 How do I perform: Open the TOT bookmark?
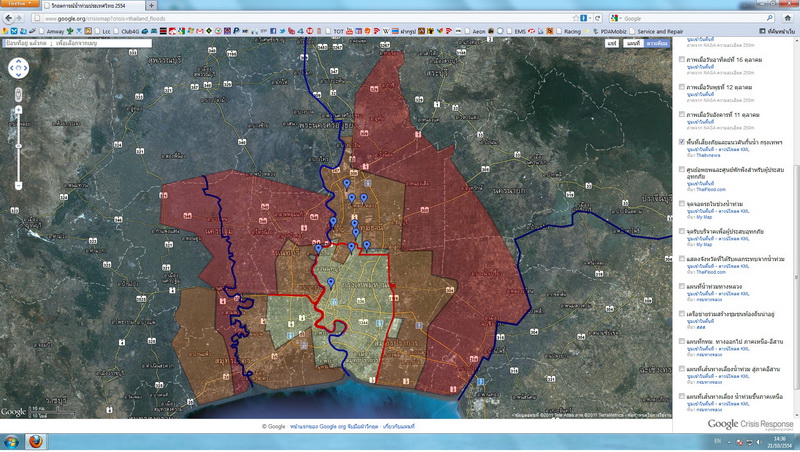click(334, 31)
